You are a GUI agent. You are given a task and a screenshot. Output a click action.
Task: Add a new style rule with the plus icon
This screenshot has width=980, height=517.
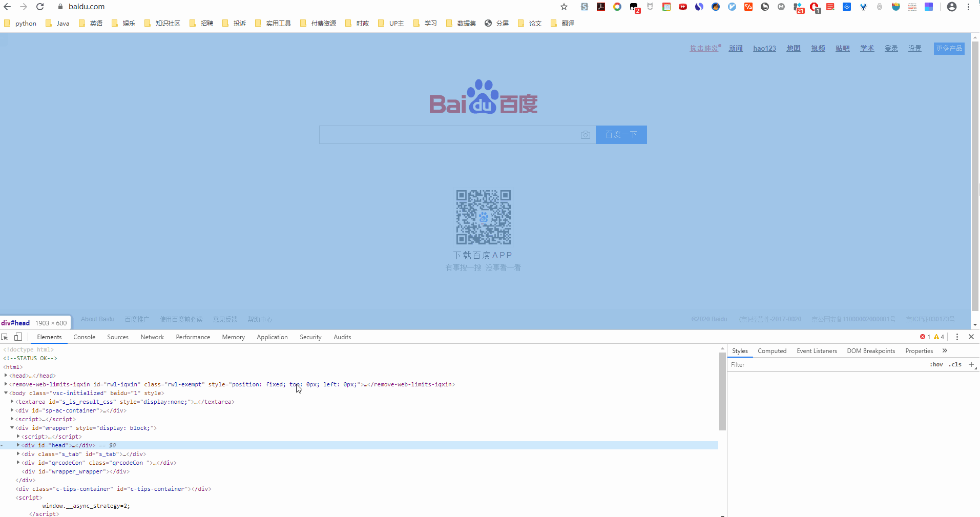[971, 364]
